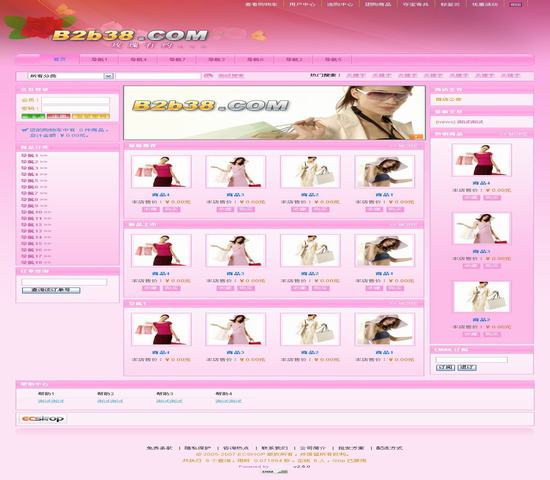The image size is (550, 480).
Task: Open the 导航5 tab in main navigation bar
Action: pyautogui.click(x=333, y=60)
